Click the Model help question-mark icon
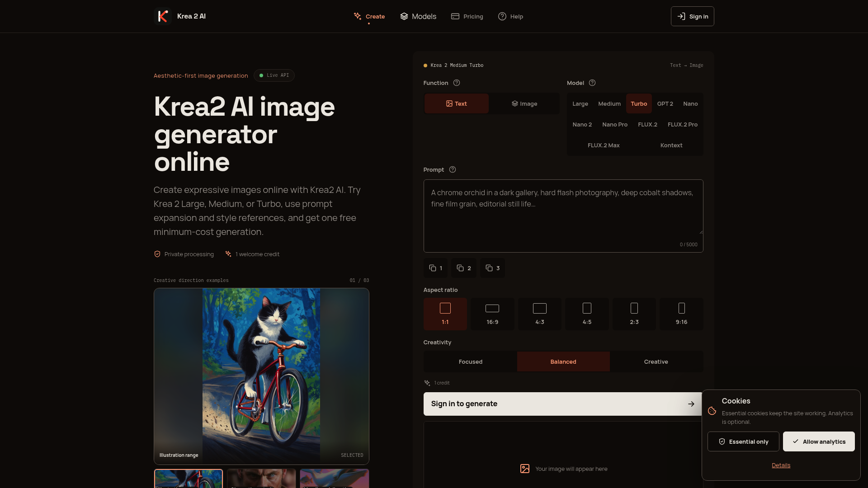868x488 pixels. point(592,83)
